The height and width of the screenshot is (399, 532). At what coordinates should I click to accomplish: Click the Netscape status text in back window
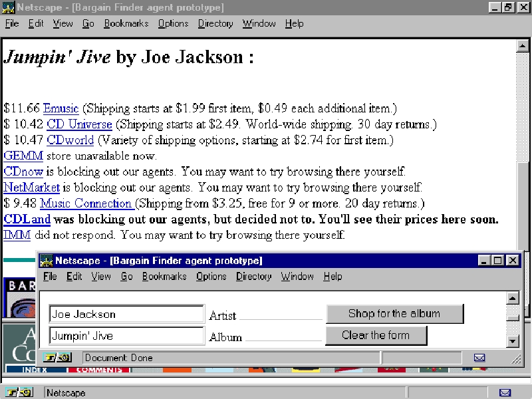pos(66,393)
